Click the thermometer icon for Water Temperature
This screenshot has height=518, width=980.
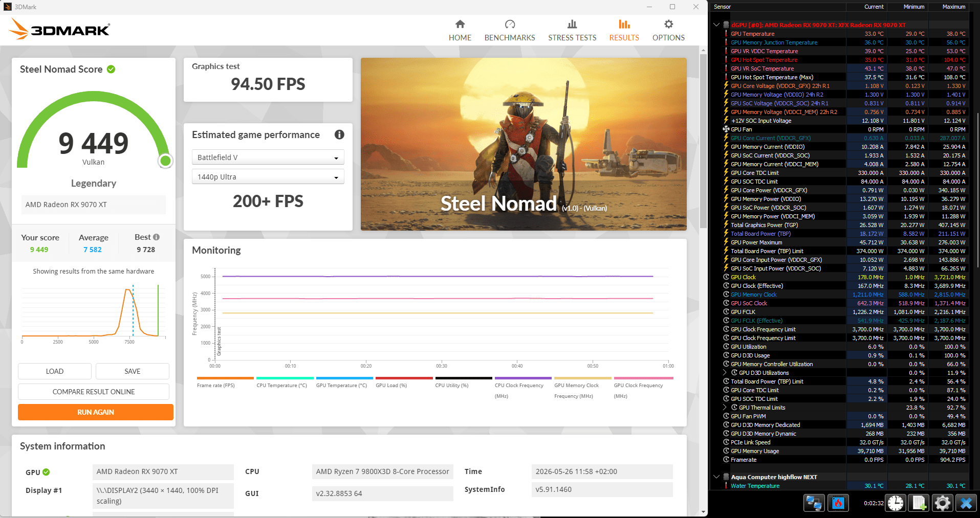coord(726,486)
